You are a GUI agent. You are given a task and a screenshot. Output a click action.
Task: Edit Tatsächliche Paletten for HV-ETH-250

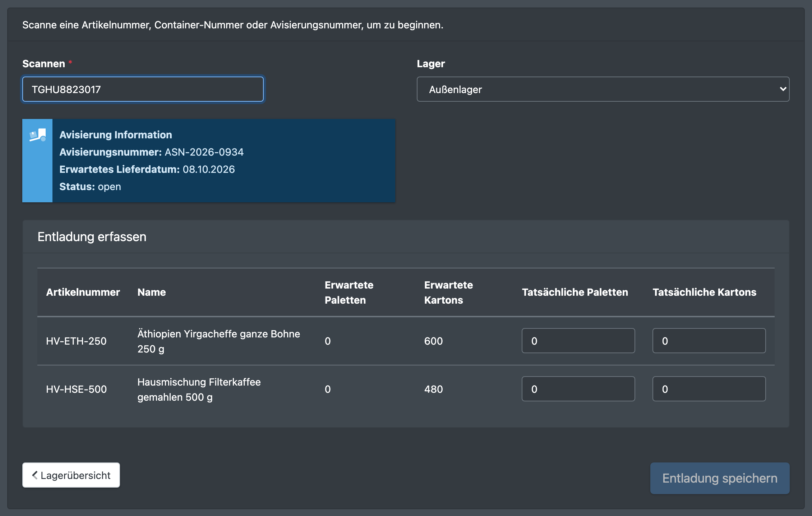pos(578,341)
